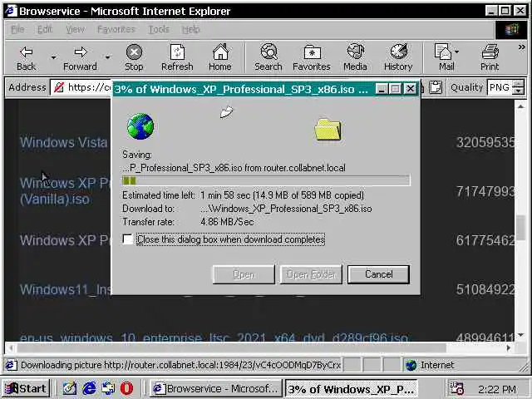Switch to Browservice taskbar button
Image resolution: width=532 pixels, height=399 pixels.
point(216,388)
